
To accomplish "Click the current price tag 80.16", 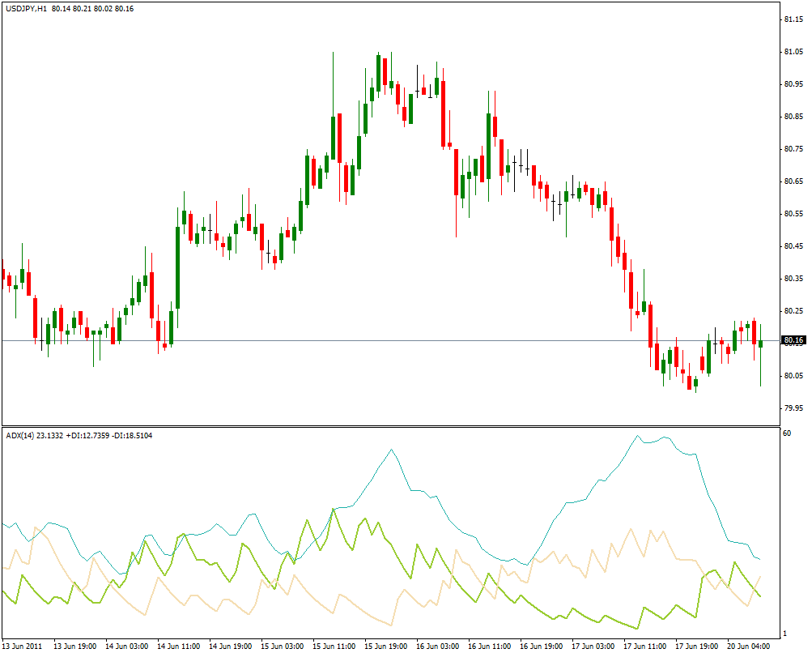I will (794, 340).
